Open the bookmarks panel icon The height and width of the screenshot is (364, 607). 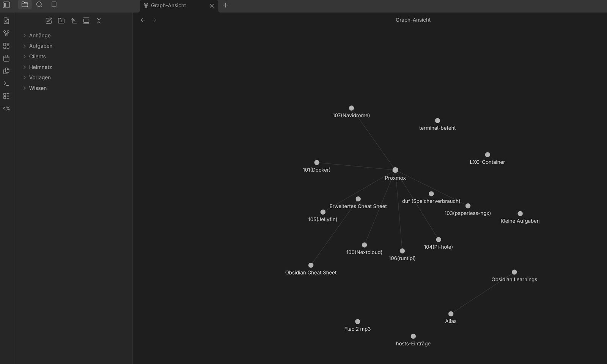coord(54,5)
